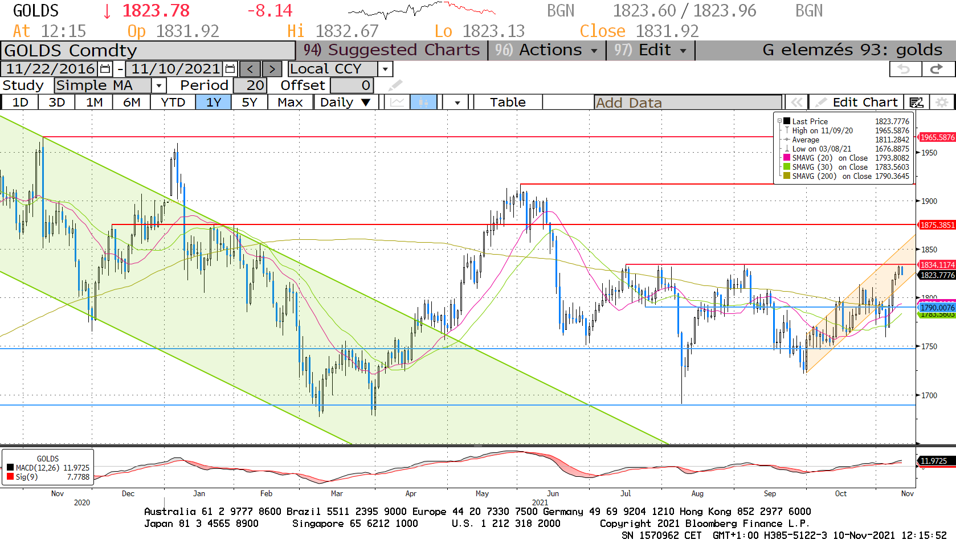Click the next date range arrow

272,69
